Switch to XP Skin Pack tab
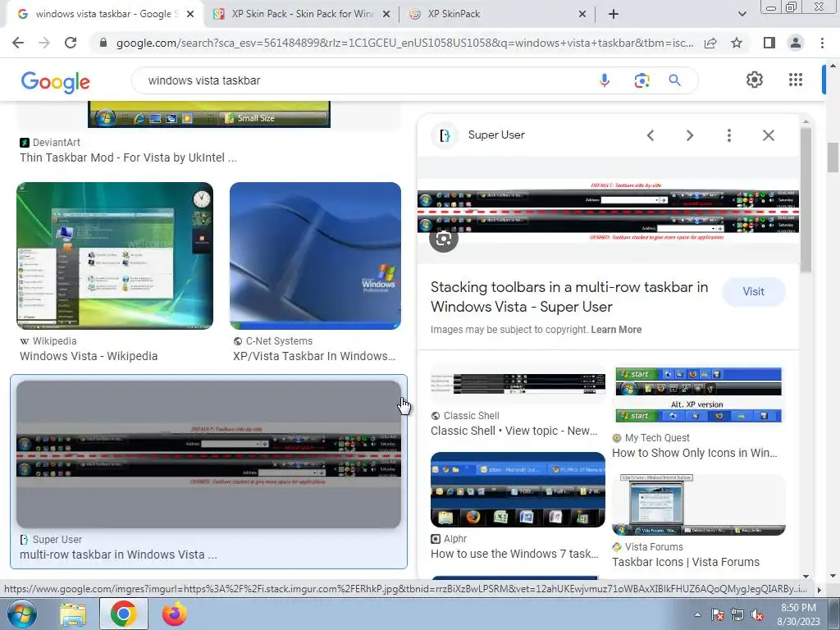 (302, 14)
